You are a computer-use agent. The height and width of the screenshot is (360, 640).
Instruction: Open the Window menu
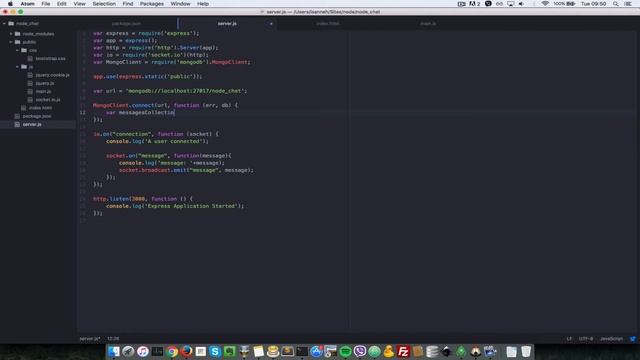tap(180, 4)
